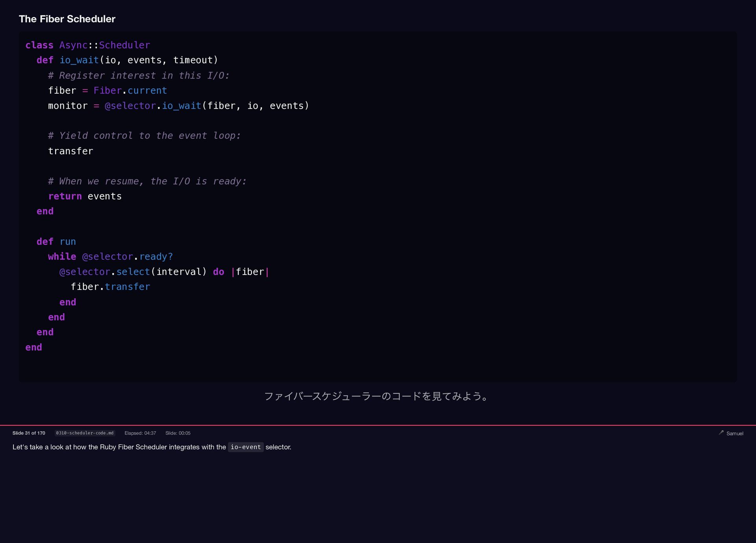The width and height of the screenshot is (756, 543).
Task: Click the Samuel speaker label
Action: pyautogui.click(x=735, y=433)
